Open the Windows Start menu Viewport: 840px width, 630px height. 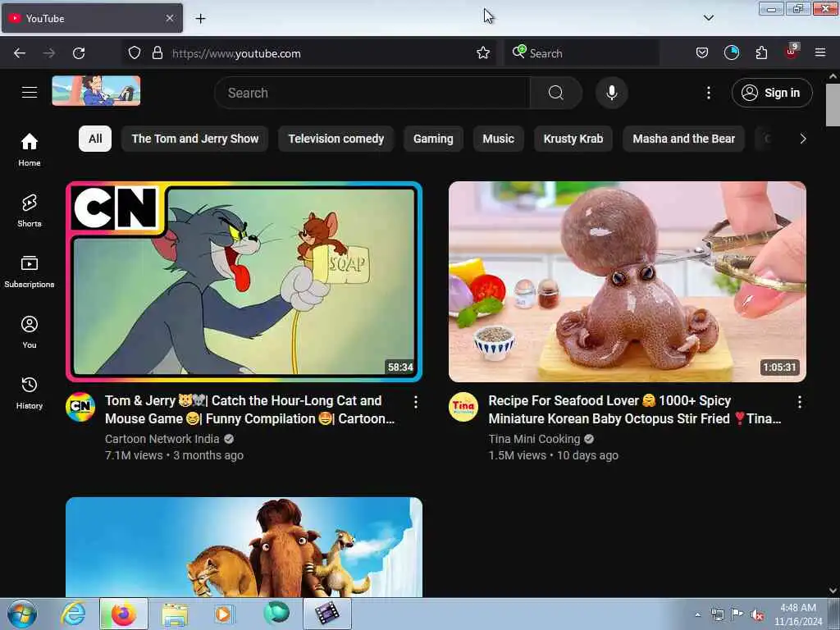[22, 614]
